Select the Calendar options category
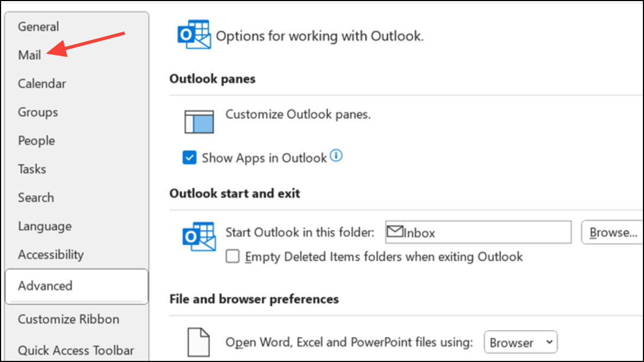Image resolution: width=644 pixels, height=362 pixels. (42, 84)
